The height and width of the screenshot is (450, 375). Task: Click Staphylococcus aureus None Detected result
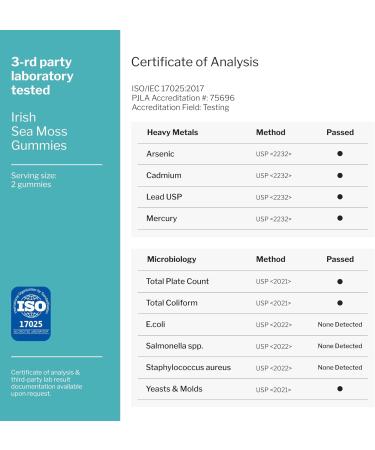click(340, 367)
